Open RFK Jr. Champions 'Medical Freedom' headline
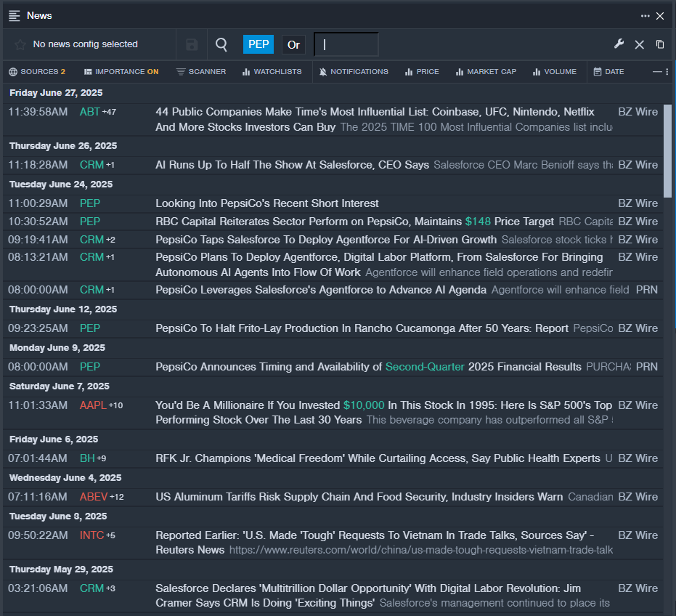Viewport: 676px width, 616px height. 378,458
